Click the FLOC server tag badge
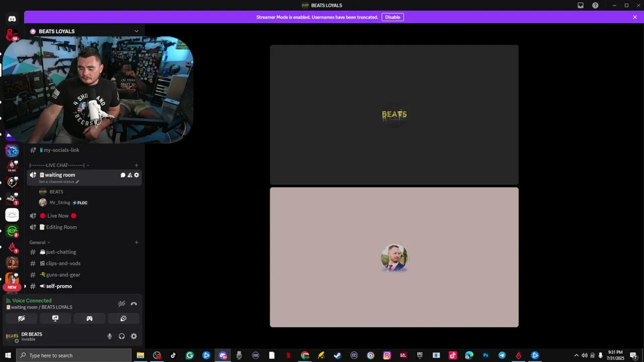Viewport: 644px width, 362px height. click(80, 203)
